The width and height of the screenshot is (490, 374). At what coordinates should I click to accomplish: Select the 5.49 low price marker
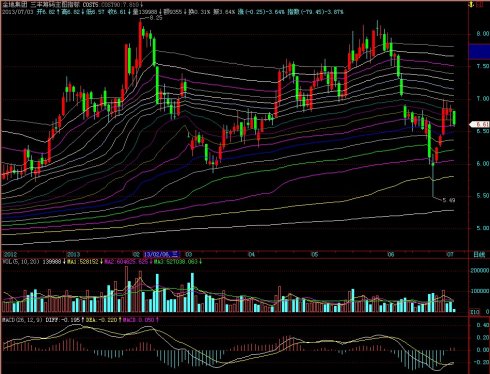[x=448, y=200]
